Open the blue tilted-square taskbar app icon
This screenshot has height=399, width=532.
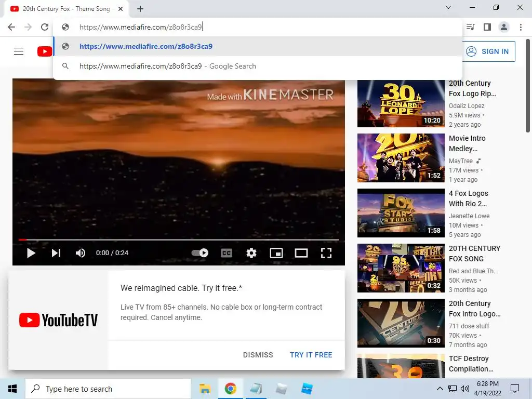[307, 389]
